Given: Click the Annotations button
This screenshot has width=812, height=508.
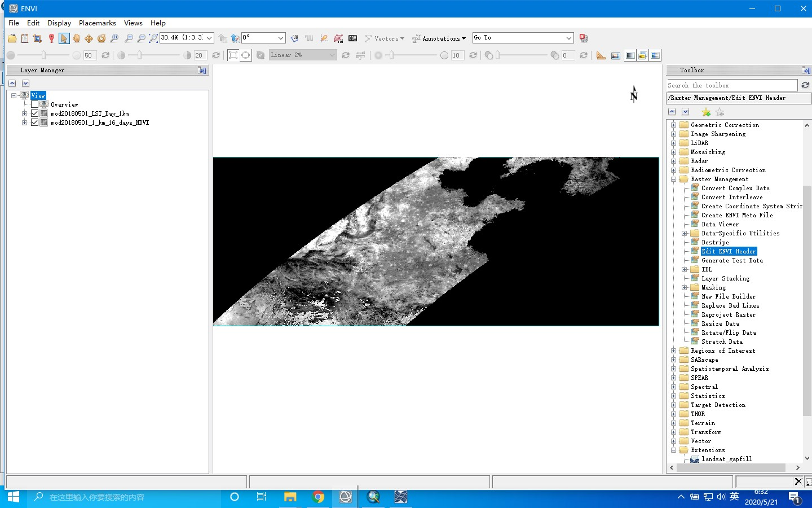Looking at the screenshot, I should [439, 38].
